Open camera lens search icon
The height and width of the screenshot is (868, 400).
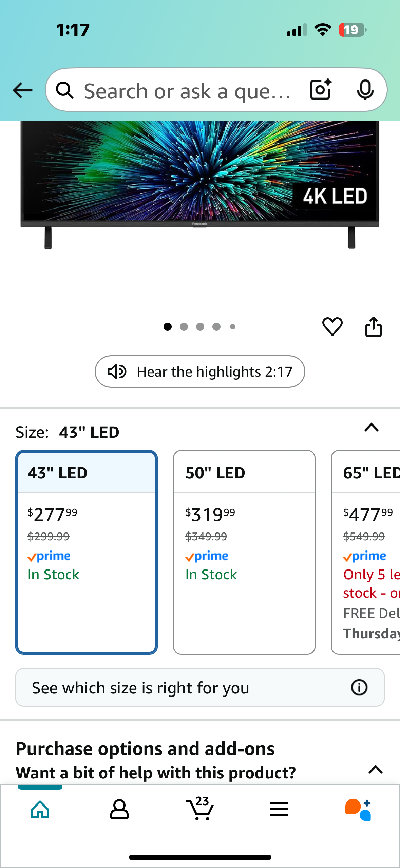321,90
